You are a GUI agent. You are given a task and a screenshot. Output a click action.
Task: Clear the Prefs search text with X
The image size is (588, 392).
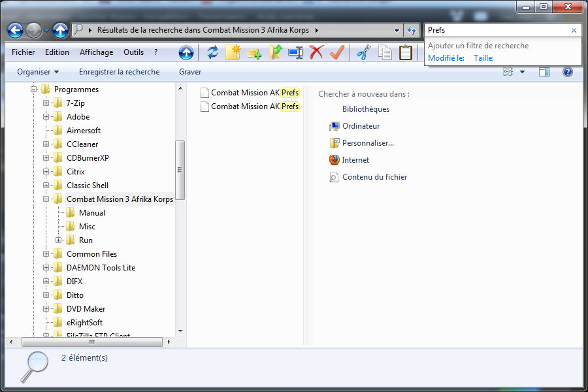pos(574,31)
